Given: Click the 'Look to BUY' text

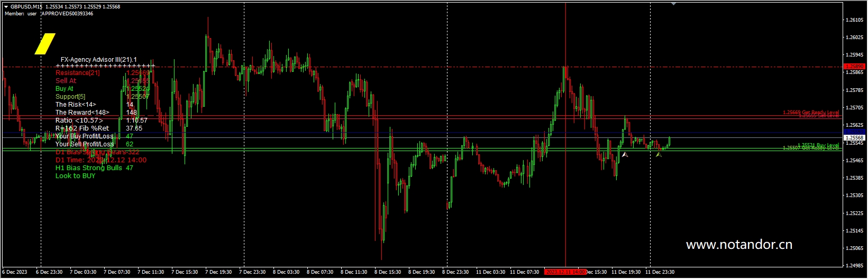Looking at the screenshot, I should click(75, 176).
